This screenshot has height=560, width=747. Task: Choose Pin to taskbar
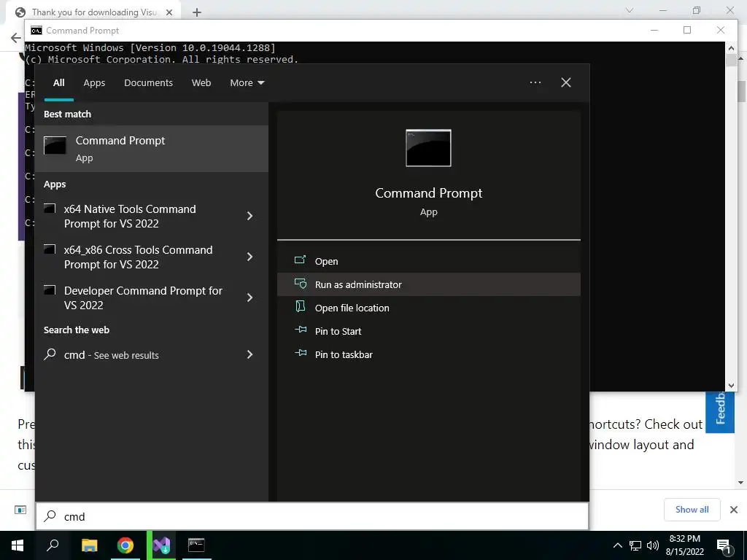click(x=428, y=354)
